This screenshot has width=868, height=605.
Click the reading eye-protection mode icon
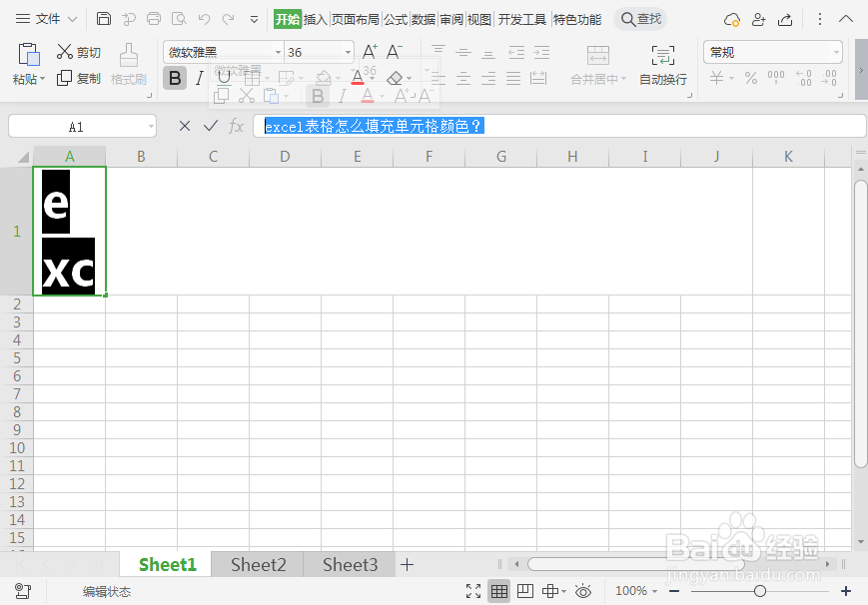(583, 591)
